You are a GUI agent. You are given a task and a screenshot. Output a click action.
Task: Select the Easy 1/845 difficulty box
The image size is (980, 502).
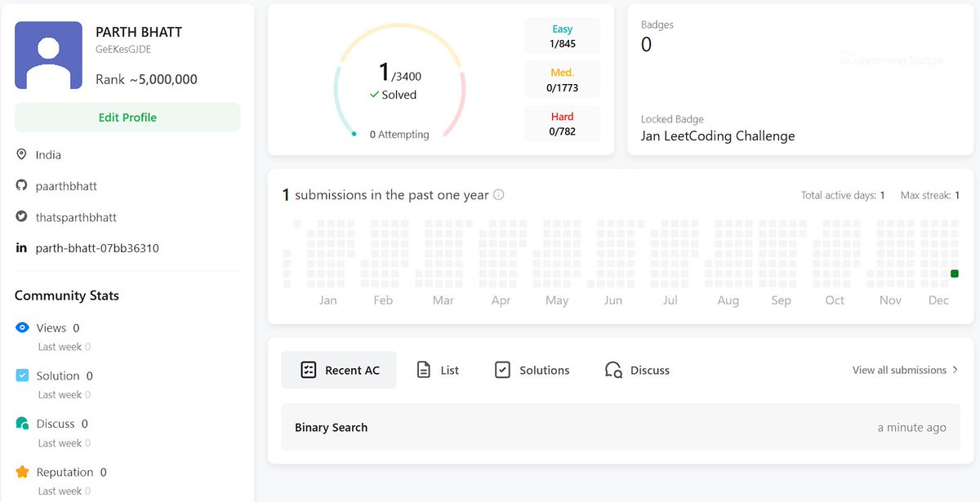coord(562,36)
